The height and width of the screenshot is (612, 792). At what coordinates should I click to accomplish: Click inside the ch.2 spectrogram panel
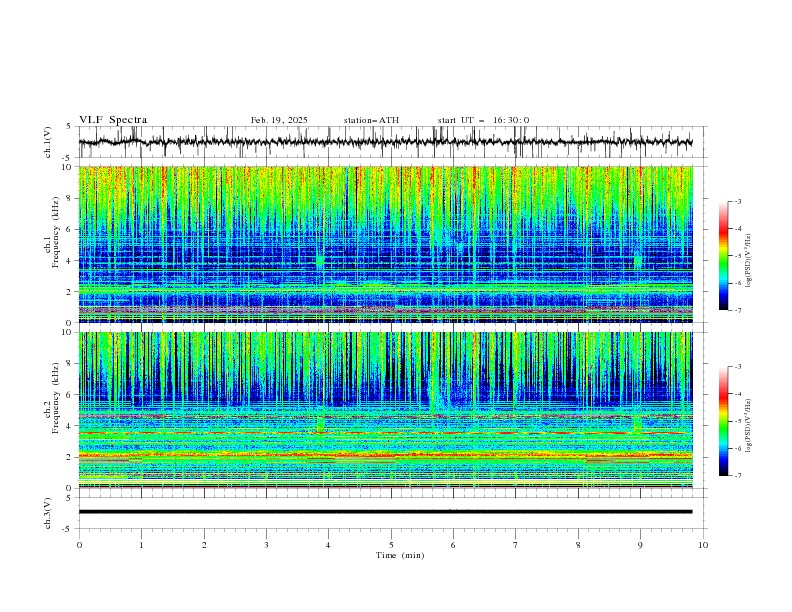386,410
